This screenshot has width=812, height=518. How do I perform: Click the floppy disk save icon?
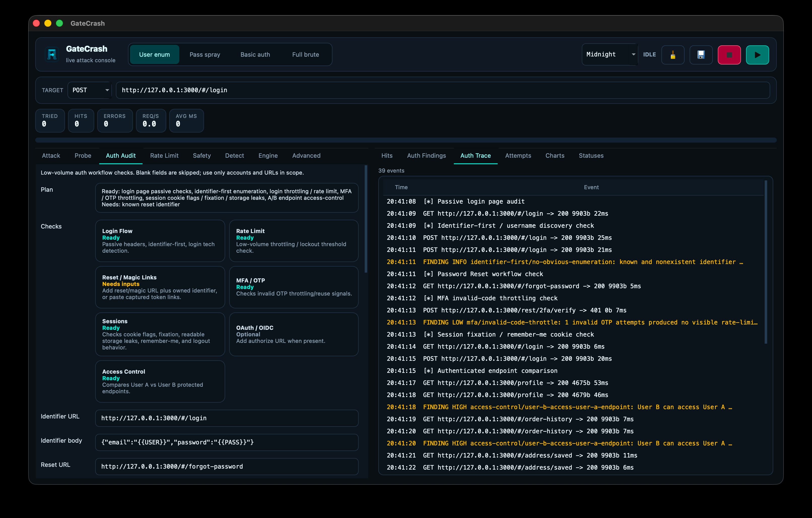[701, 55]
